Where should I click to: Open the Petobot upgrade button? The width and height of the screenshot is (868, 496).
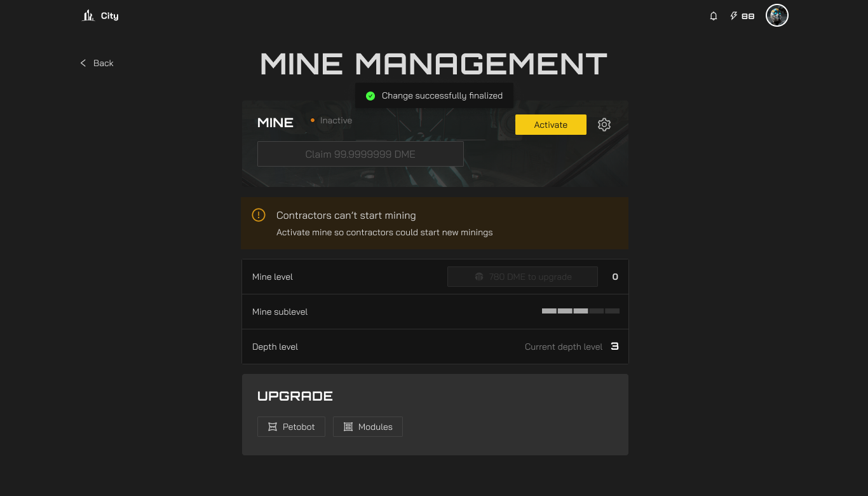click(291, 427)
